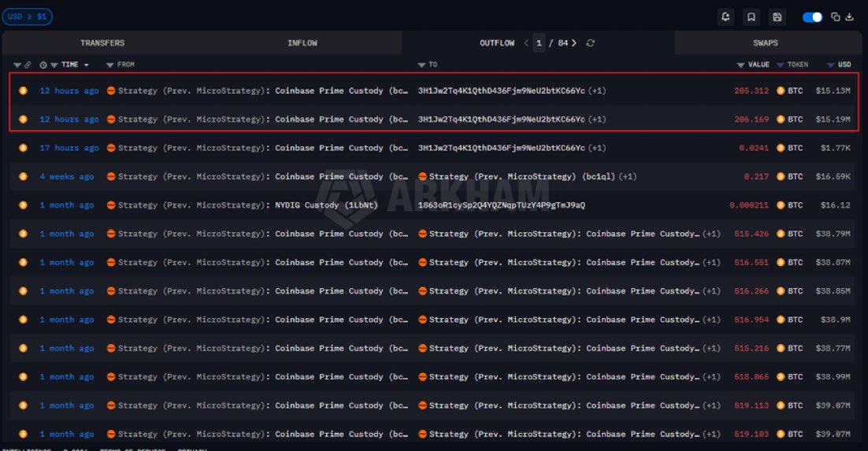868x451 pixels.
Task: Click the save disk icon
Action: click(777, 17)
